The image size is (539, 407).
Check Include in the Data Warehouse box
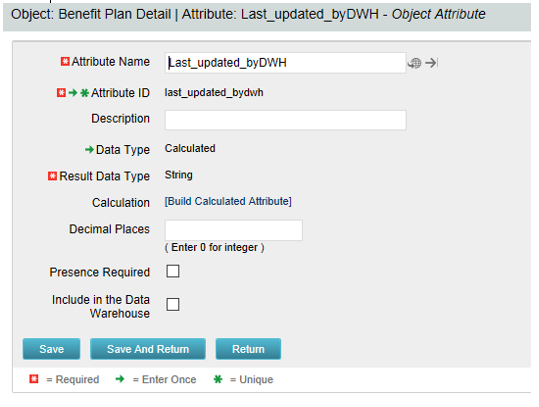173,304
